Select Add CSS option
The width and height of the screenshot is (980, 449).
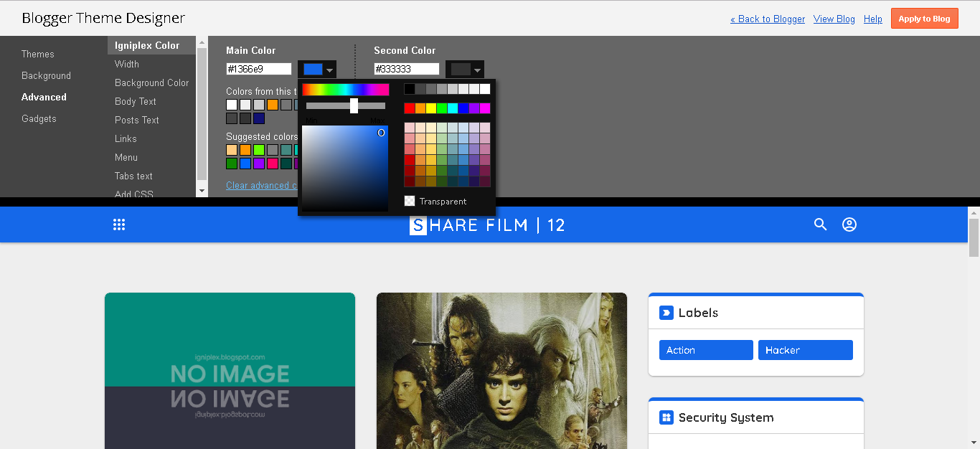coord(134,194)
